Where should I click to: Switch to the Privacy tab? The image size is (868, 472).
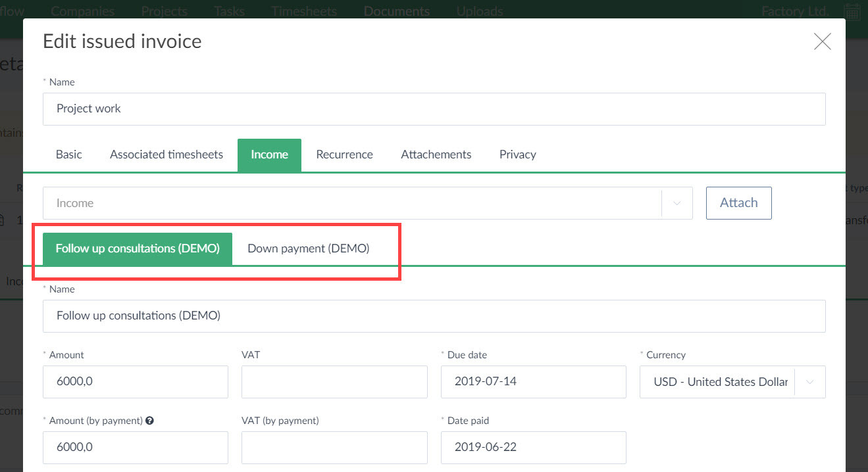pos(518,154)
